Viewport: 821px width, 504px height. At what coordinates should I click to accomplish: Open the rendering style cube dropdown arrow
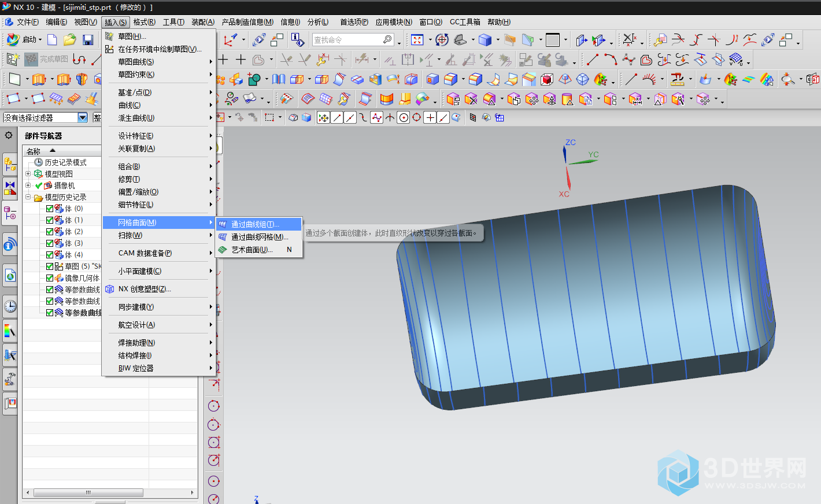[498, 40]
